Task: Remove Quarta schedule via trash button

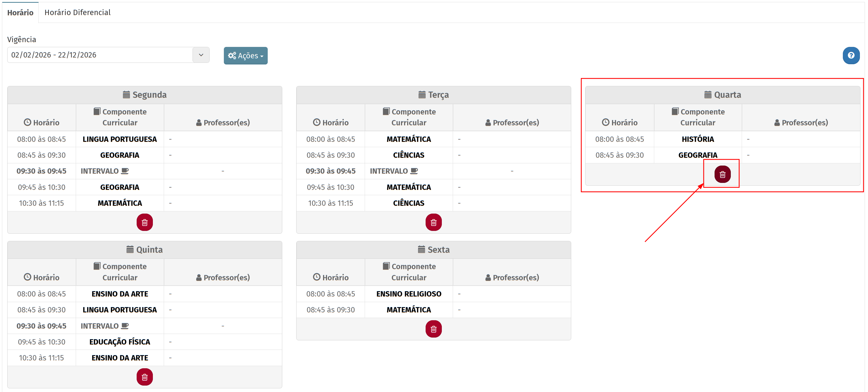Action: click(722, 174)
